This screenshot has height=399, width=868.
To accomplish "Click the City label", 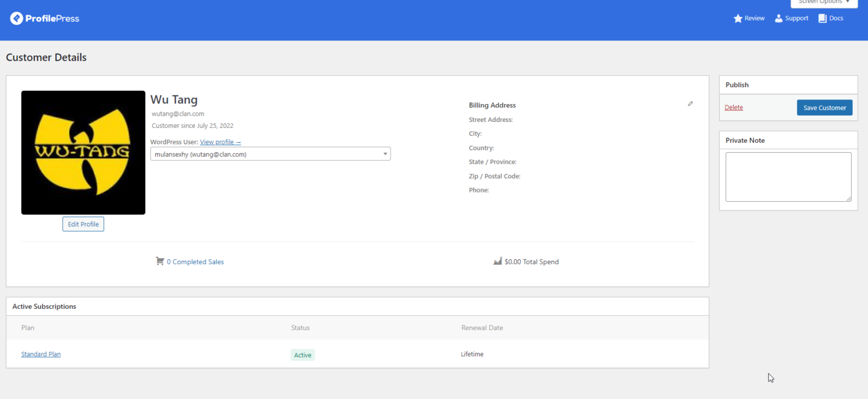I will click(475, 134).
